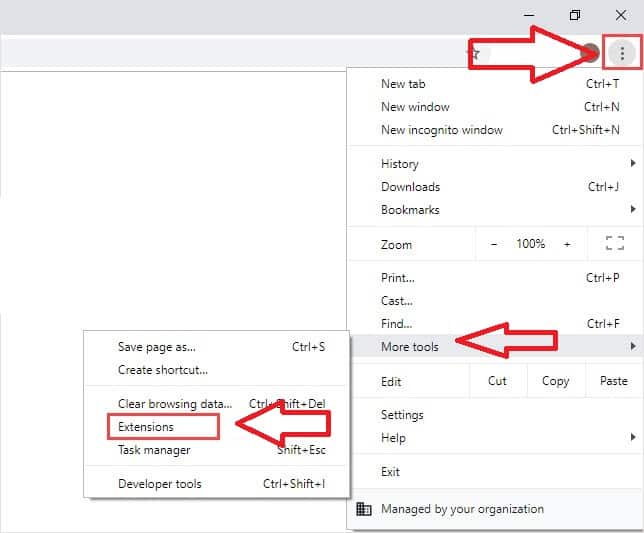
Task: Open the More tools submenu
Action: click(410, 347)
